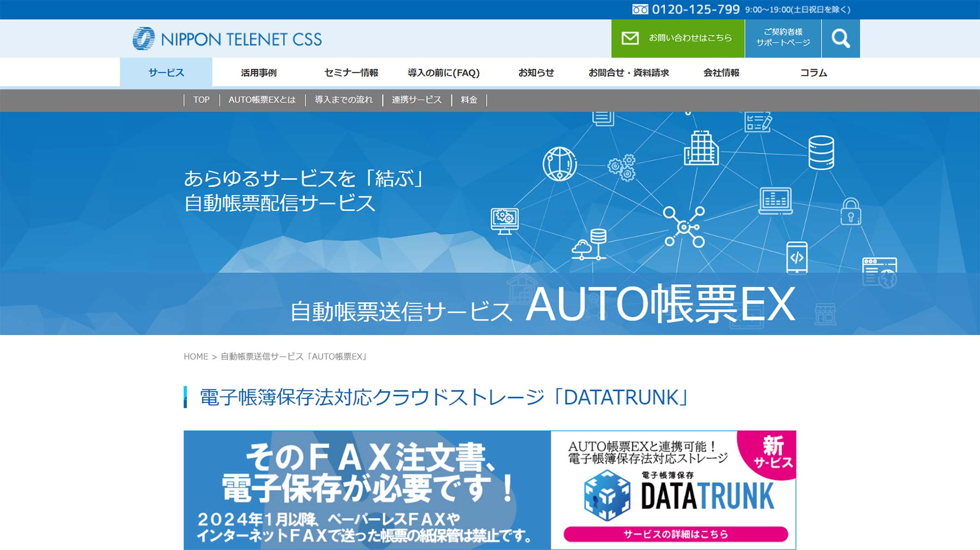The image size is (980, 550).
Task: Click the padlock icon in banner
Action: pos(850,211)
